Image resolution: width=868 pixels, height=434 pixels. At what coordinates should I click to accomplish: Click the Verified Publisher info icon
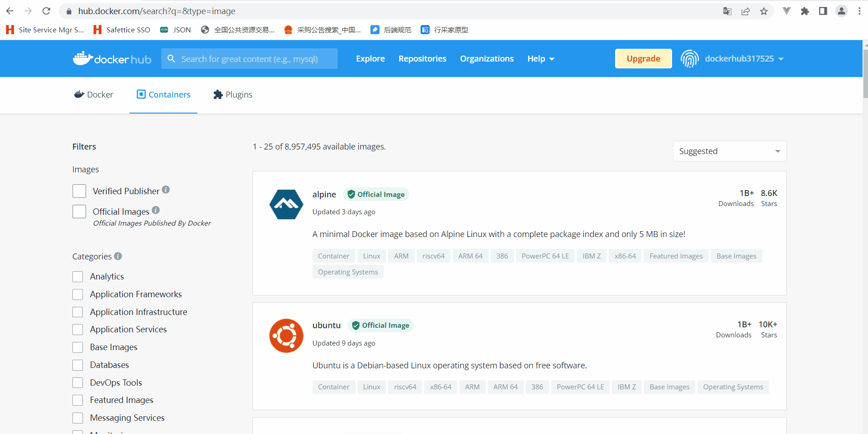click(x=166, y=190)
